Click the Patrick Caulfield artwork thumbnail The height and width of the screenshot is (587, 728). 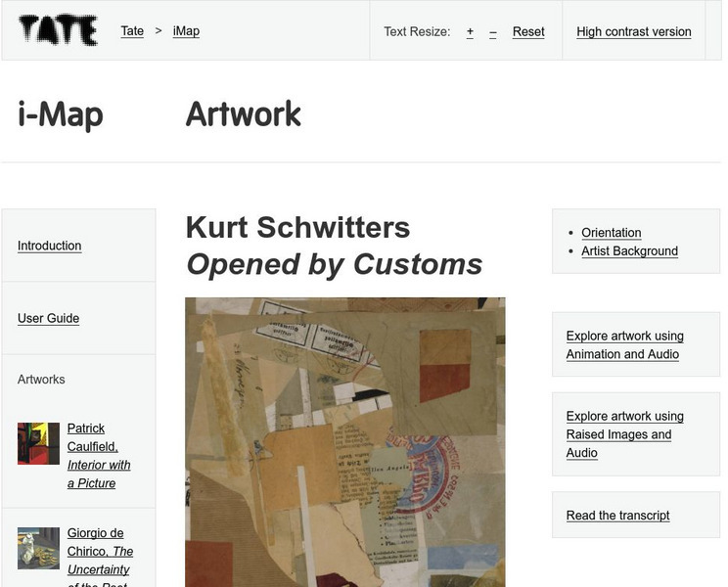pyautogui.click(x=38, y=443)
